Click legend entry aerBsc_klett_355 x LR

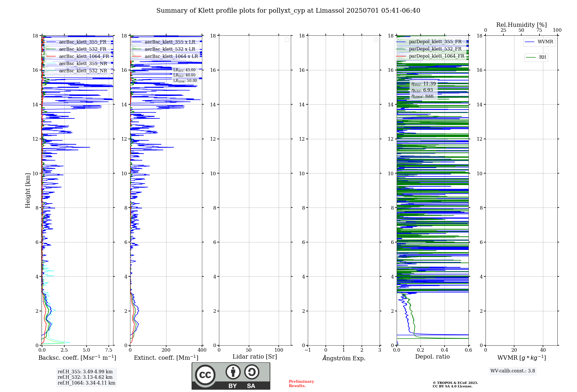click(164, 42)
